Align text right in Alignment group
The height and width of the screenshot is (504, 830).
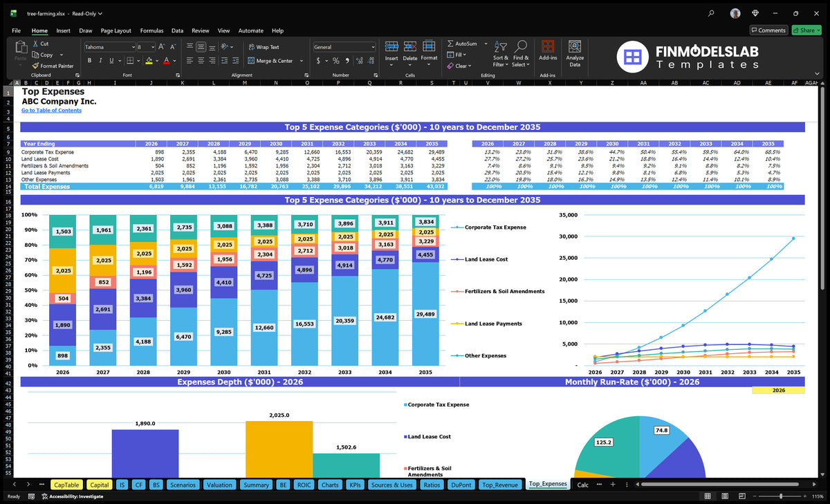[213, 61]
